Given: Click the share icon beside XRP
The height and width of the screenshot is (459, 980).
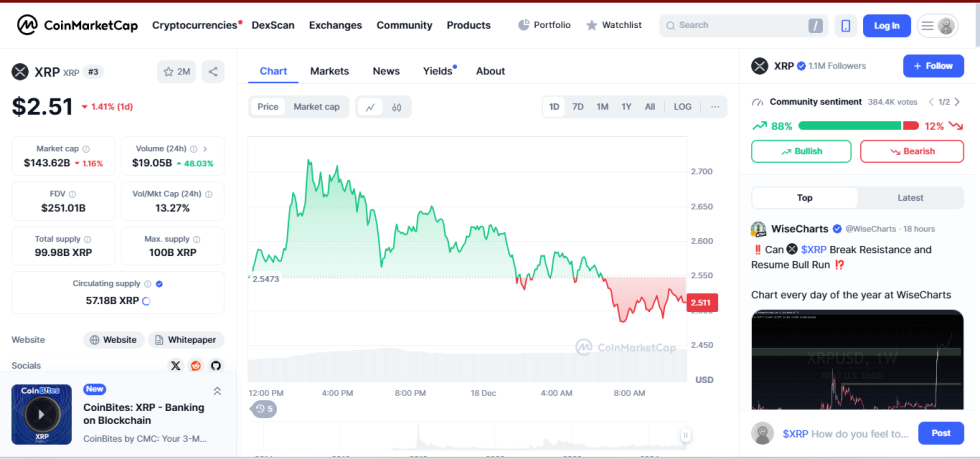Looking at the screenshot, I should coord(212,71).
